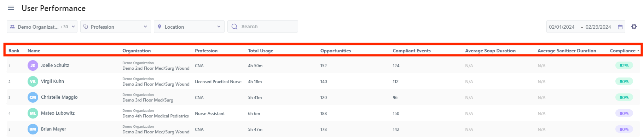Sort by Opportunities column header
This screenshot has width=644, height=138.
point(336,51)
